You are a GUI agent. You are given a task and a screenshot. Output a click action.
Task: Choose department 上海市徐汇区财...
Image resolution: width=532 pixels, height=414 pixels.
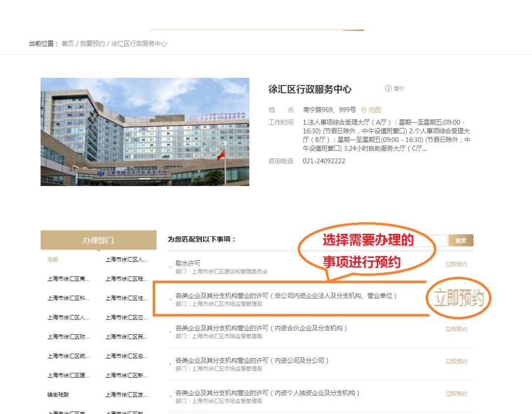(68, 337)
